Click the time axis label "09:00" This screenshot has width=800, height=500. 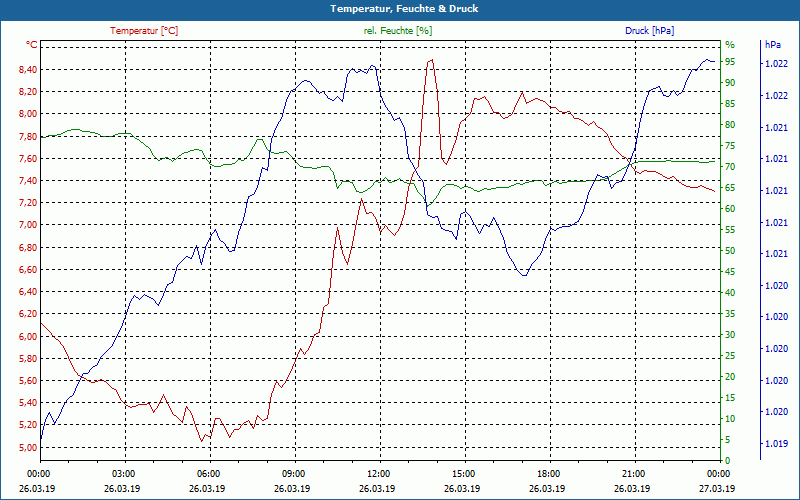tap(293, 473)
